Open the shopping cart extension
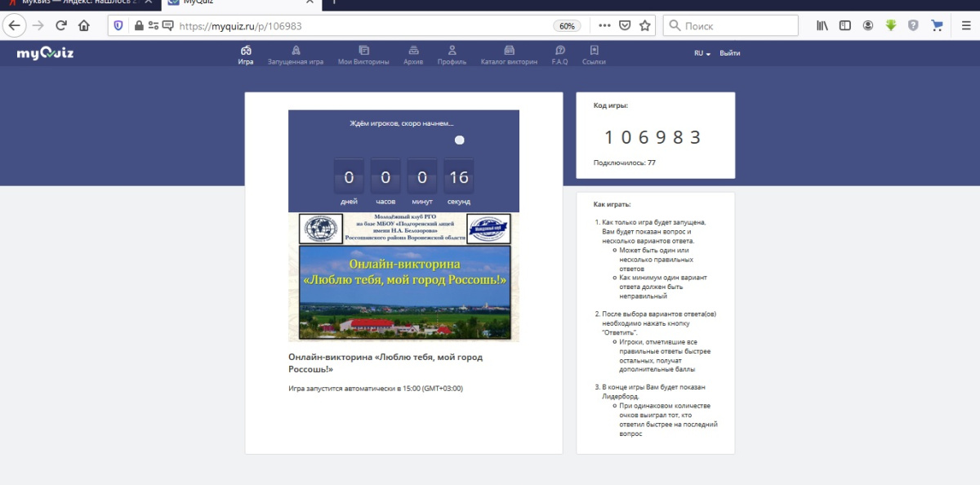 coord(937,25)
